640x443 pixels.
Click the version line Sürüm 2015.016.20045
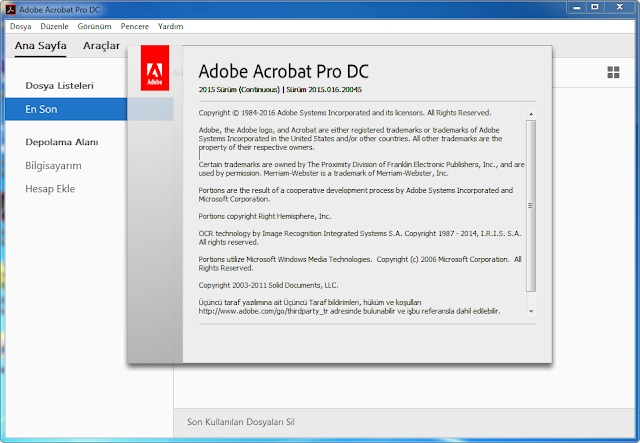324,89
